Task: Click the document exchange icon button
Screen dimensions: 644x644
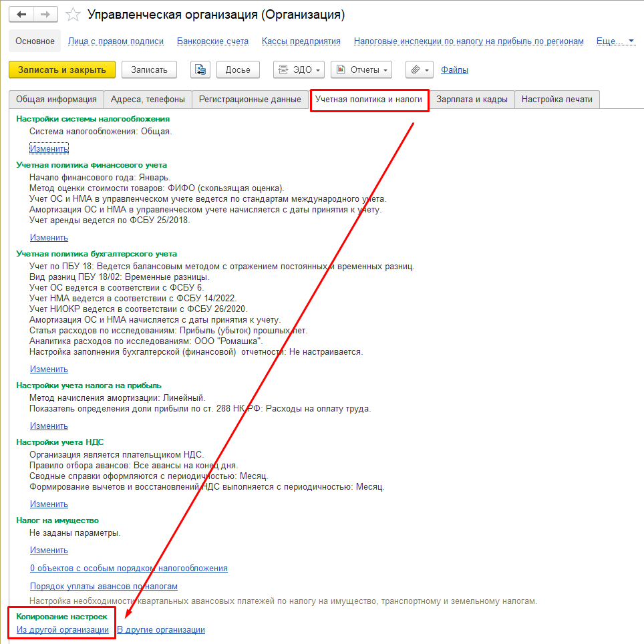Action: point(200,69)
